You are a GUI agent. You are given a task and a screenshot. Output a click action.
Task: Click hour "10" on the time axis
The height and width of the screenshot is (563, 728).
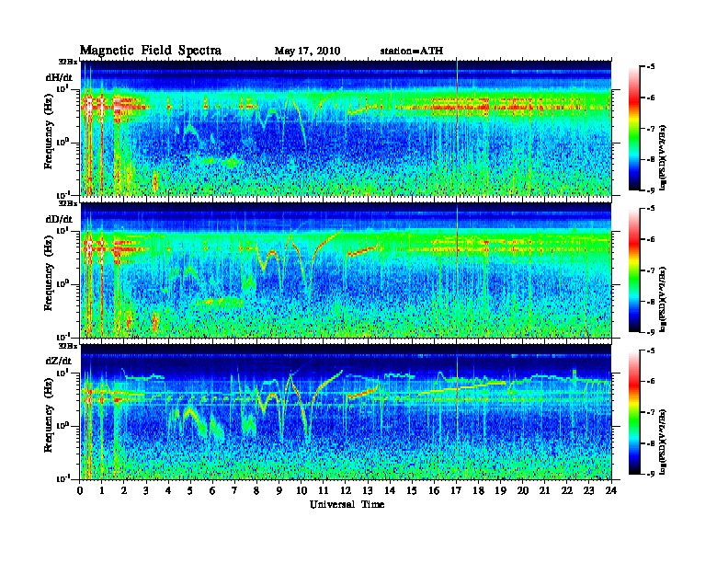coord(301,491)
